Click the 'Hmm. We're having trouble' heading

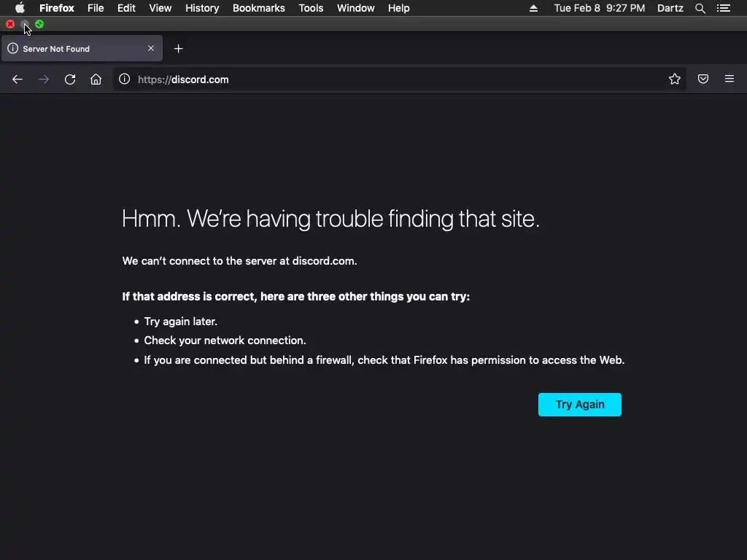pyautogui.click(x=330, y=219)
